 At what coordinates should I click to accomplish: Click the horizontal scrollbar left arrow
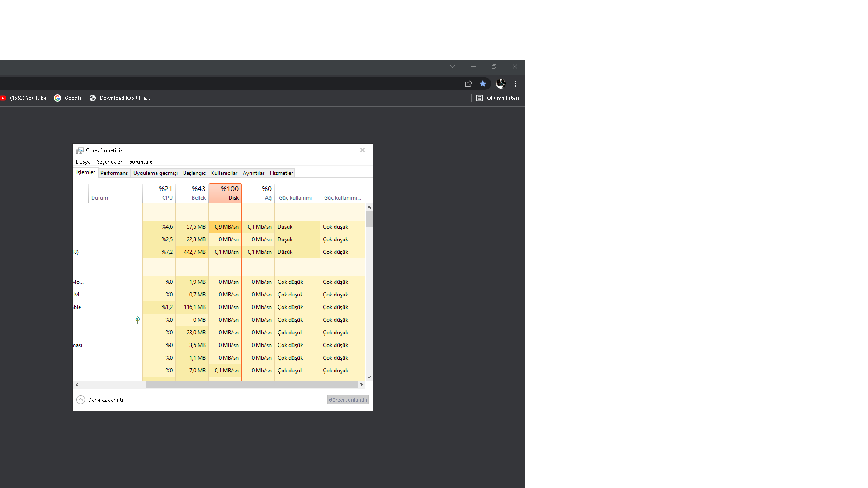pyautogui.click(x=77, y=385)
